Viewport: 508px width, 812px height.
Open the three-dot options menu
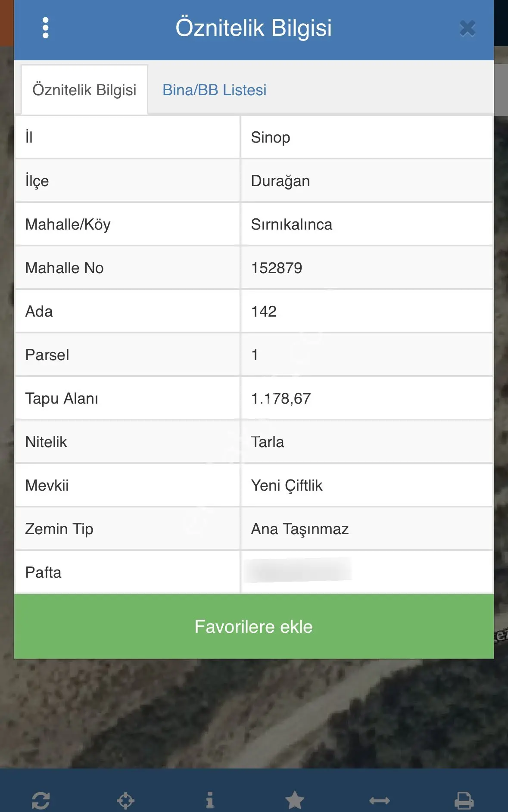[46, 28]
